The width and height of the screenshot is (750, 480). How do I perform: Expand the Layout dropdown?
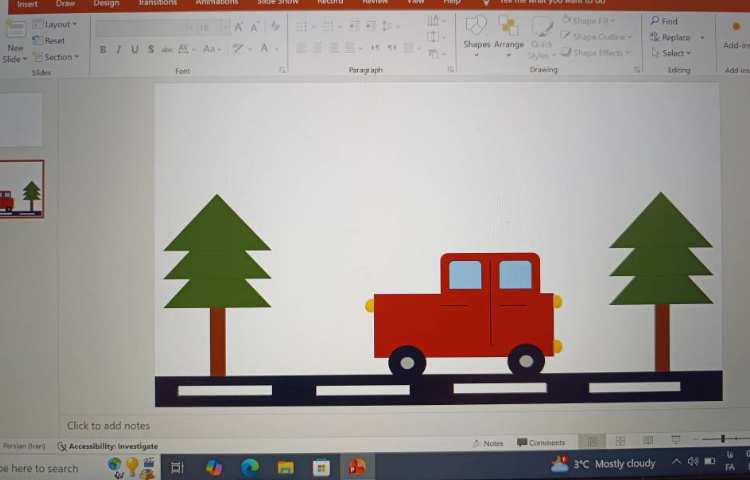[x=59, y=24]
